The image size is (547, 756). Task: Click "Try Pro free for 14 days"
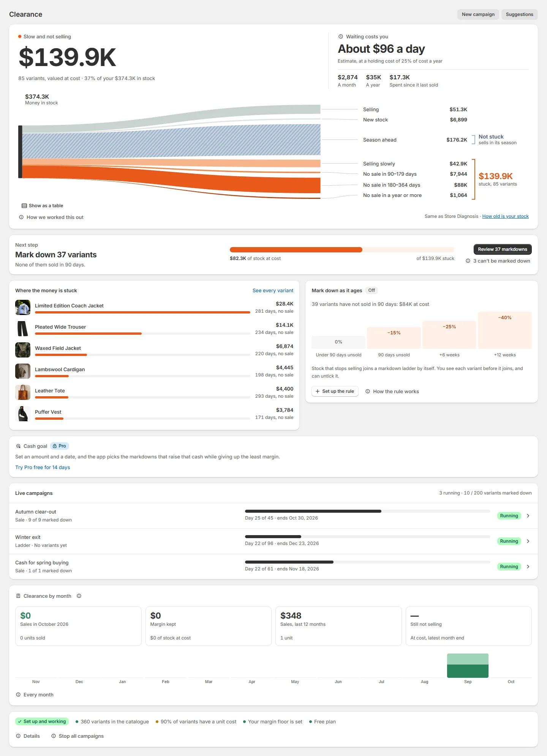coord(43,468)
